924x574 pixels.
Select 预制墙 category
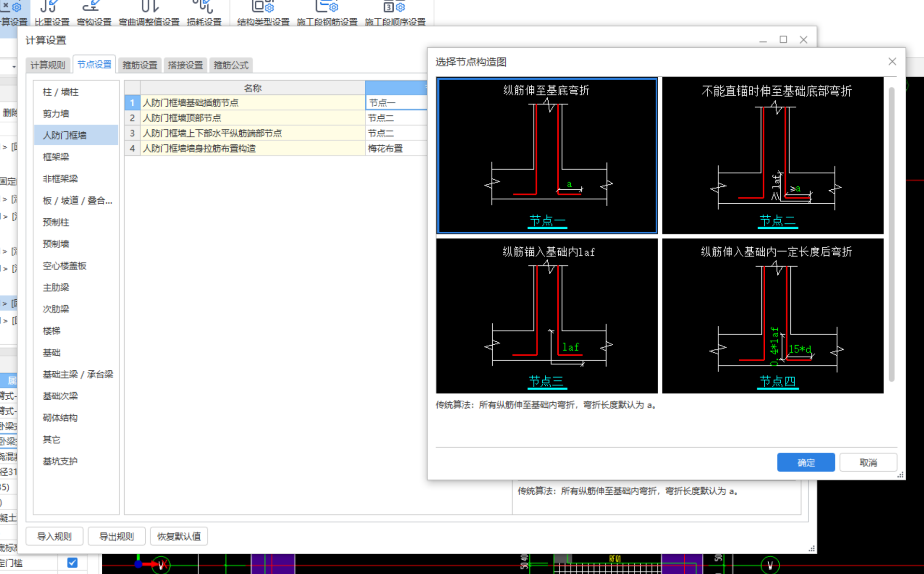pyautogui.click(x=76, y=244)
